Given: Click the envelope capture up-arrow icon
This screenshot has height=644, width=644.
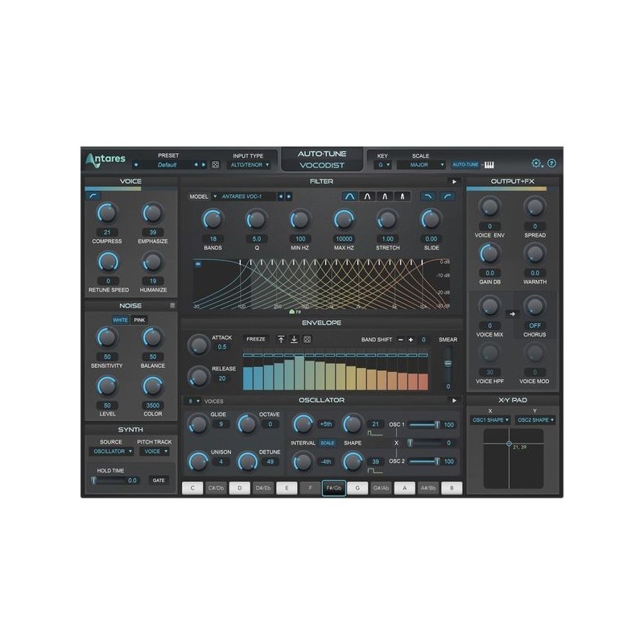Looking at the screenshot, I should [x=282, y=339].
